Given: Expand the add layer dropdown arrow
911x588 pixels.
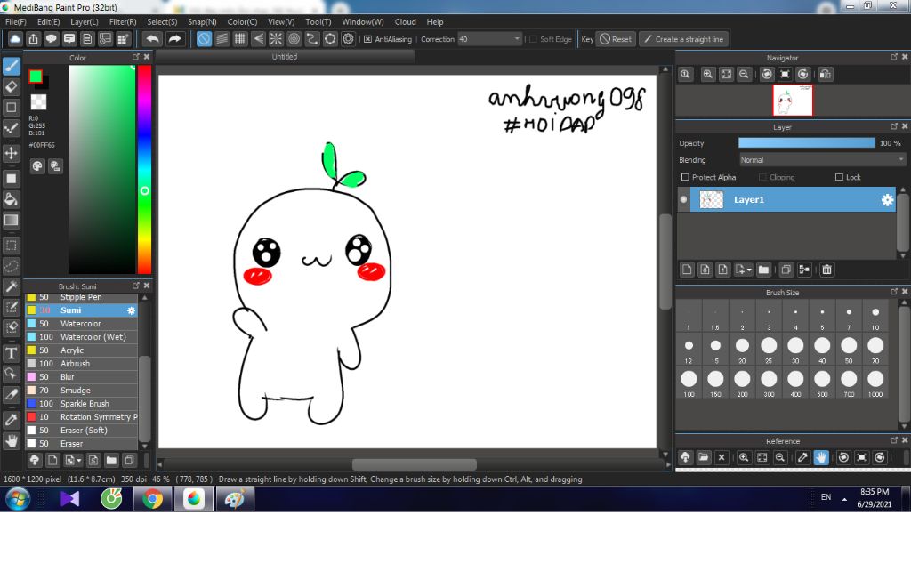Looking at the screenshot, I should [x=749, y=270].
